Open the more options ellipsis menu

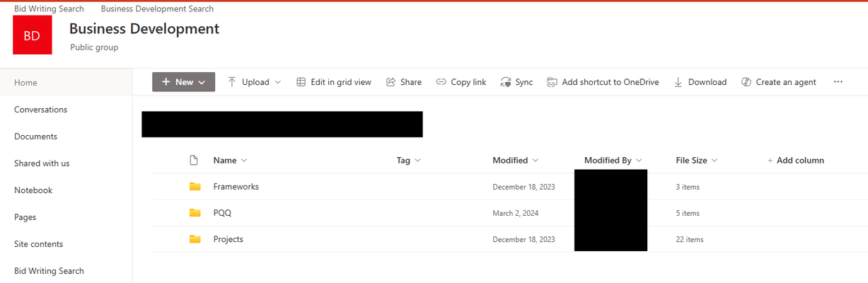click(838, 82)
